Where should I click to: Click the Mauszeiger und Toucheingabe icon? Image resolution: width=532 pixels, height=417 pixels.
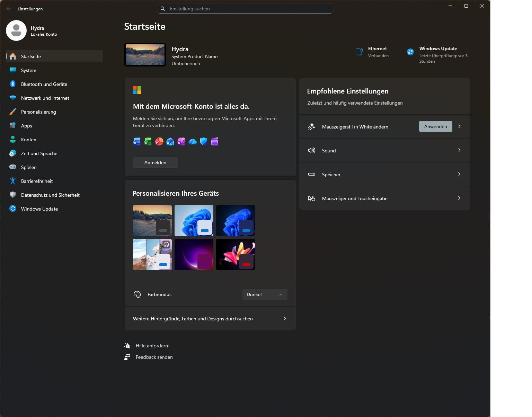coord(312,198)
